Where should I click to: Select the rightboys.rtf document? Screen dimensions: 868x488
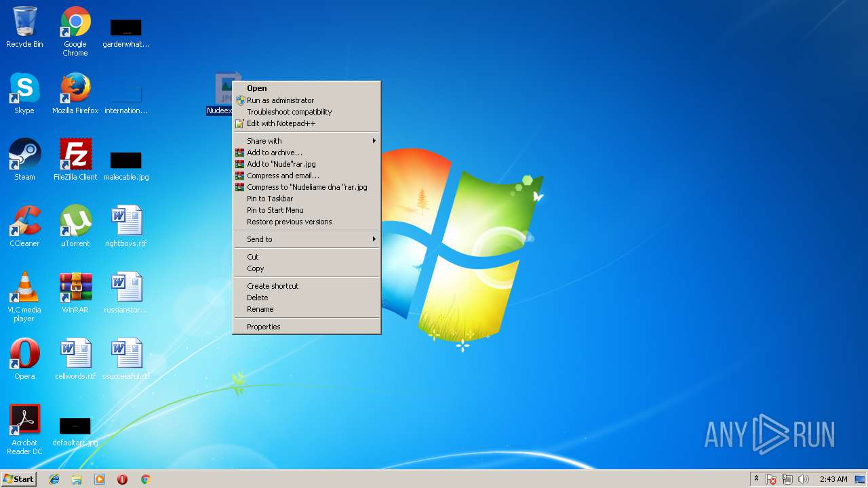[126, 226]
